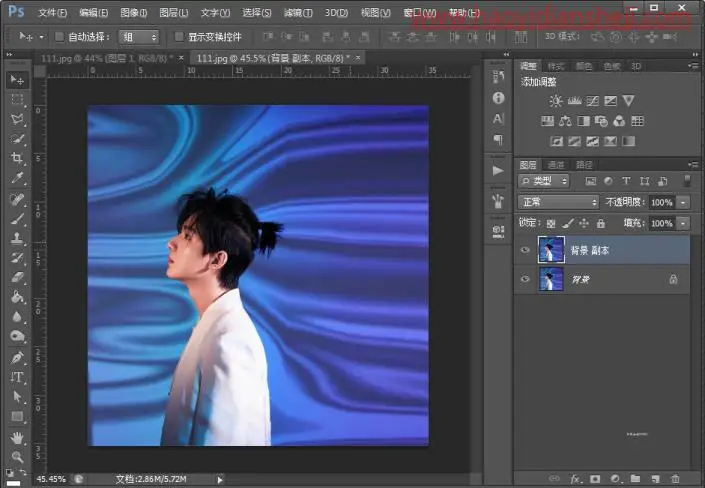The height and width of the screenshot is (488, 705).
Task: Select the Blur tool
Action: click(x=17, y=317)
